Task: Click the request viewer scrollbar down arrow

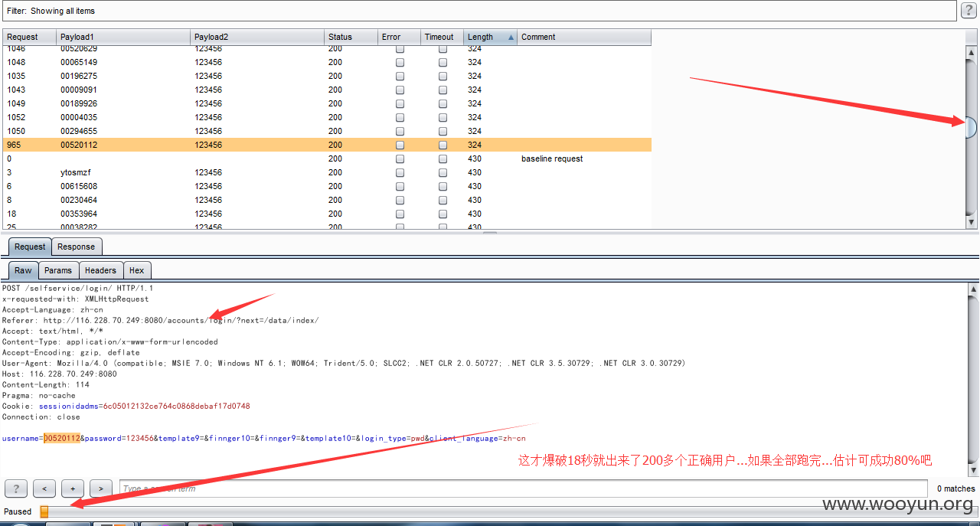Action: click(x=973, y=469)
